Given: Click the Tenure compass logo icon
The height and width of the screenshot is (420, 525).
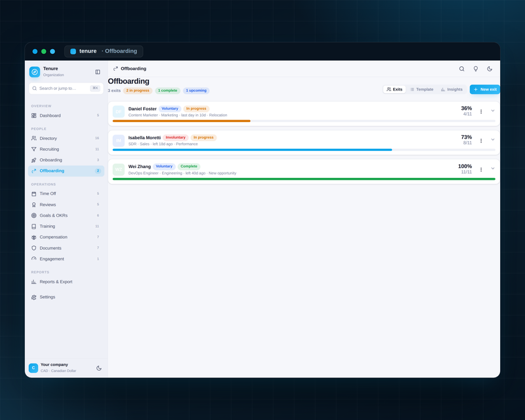Looking at the screenshot, I should click(x=35, y=72).
